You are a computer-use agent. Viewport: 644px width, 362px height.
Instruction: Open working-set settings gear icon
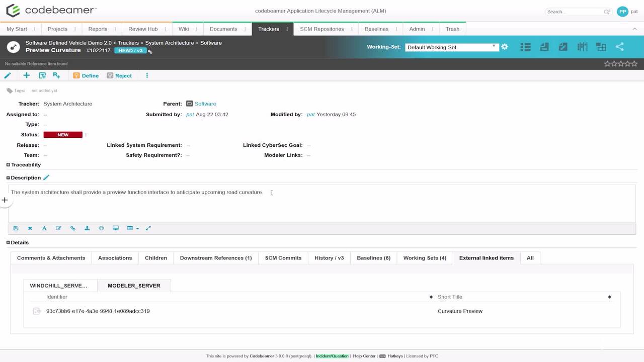(x=505, y=47)
